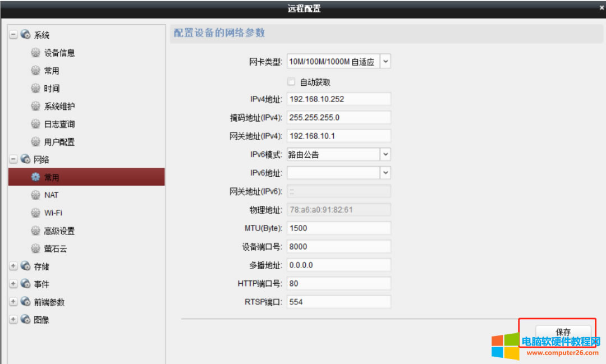Open the NAT settings
606x364 pixels.
point(51,195)
